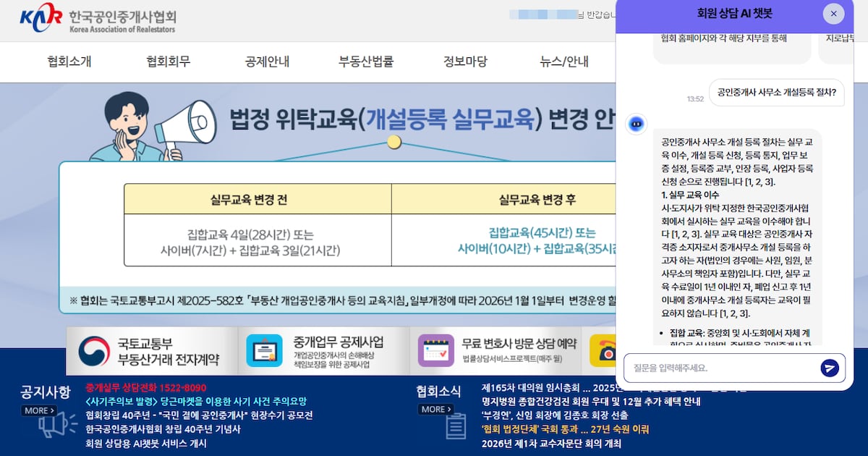Click the purple calendar reservation icon

pyautogui.click(x=435, y=350)
